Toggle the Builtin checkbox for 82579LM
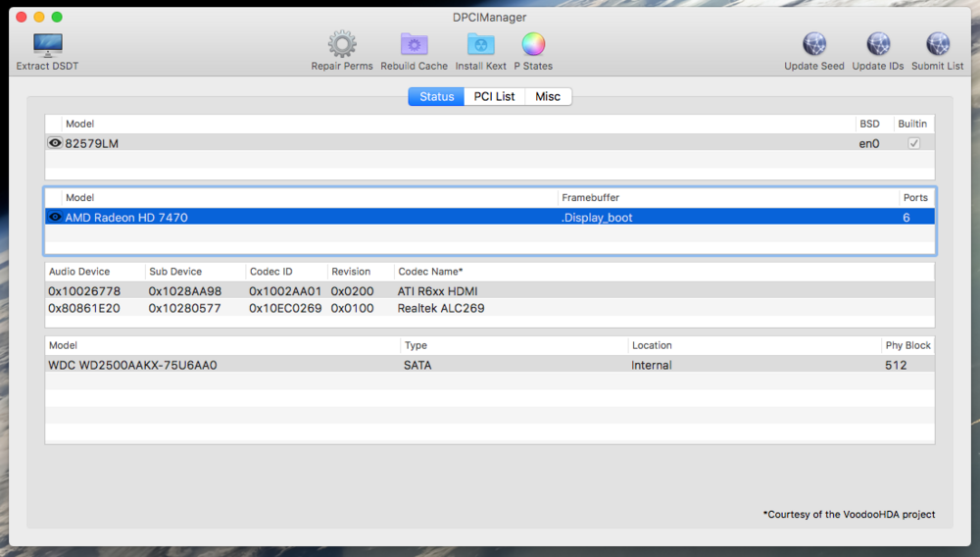The width and height of the screenshot is (980, 557). 913,143
